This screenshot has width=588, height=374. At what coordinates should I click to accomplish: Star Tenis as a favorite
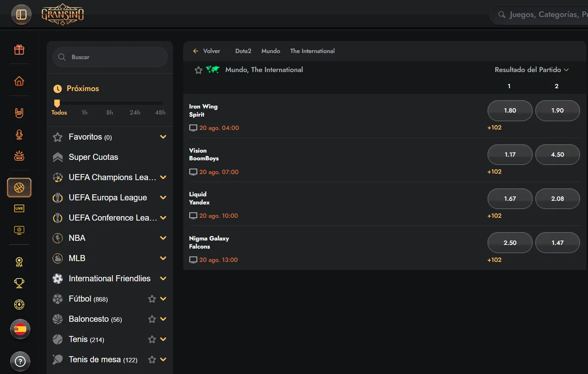[152, 339]
